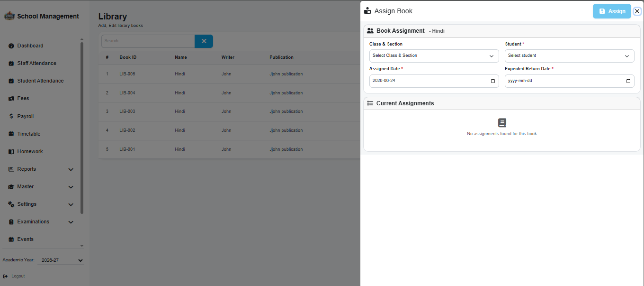Click the Homework book icon
This screenshot has width=644, height=286.
[11, 152]
